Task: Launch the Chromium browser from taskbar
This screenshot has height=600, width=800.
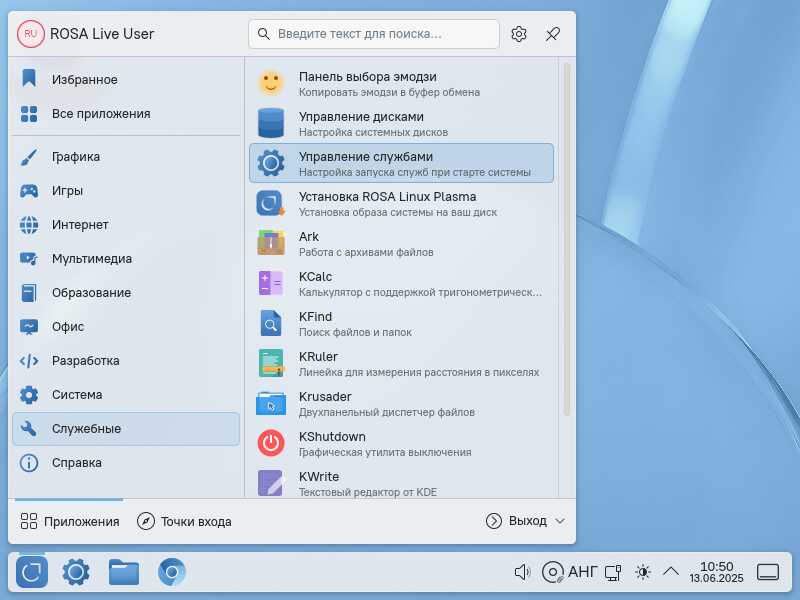Action: click(x=171, y=572)
